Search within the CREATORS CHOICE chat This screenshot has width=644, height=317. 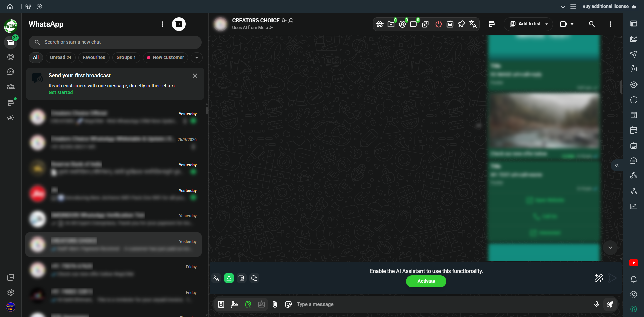pyautogui.click(x=592, y=24)
